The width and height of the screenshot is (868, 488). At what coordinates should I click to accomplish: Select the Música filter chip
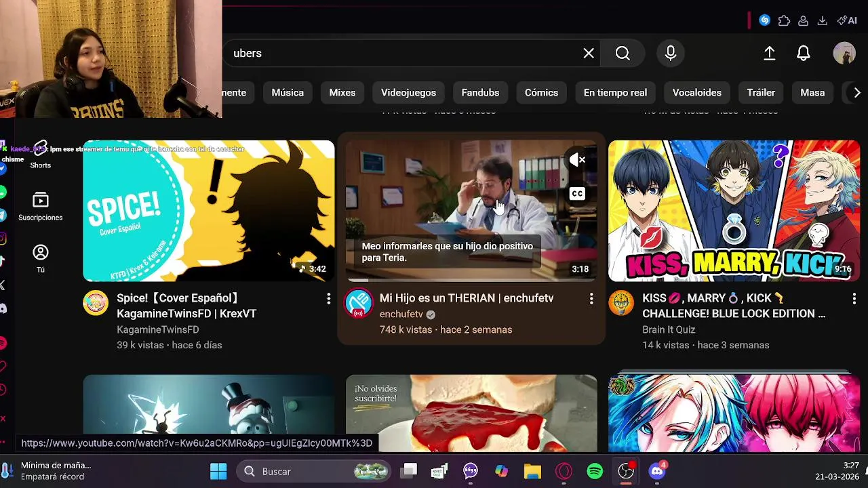tap(288, 93)
